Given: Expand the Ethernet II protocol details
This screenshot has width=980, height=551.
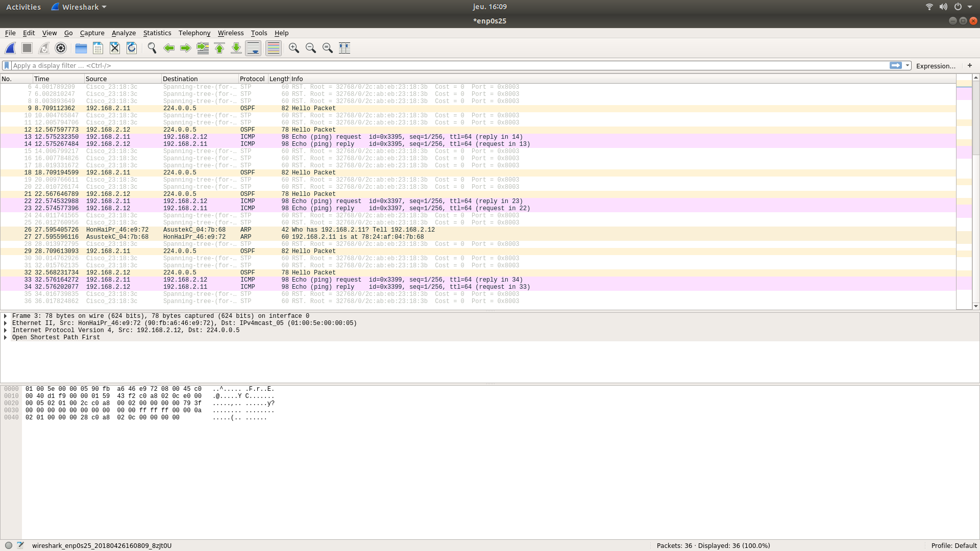Looking at the screenshot, I should (6, 322).
